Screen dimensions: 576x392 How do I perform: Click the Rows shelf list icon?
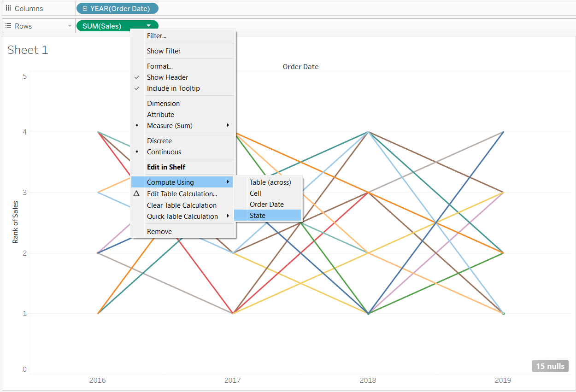[8, 26]
